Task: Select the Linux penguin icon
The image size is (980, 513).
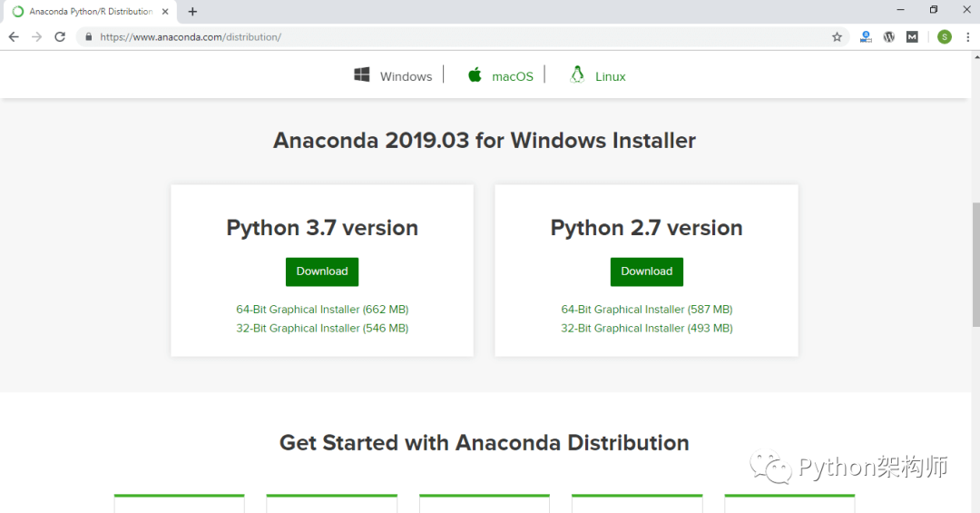Action: click(577, 75)
